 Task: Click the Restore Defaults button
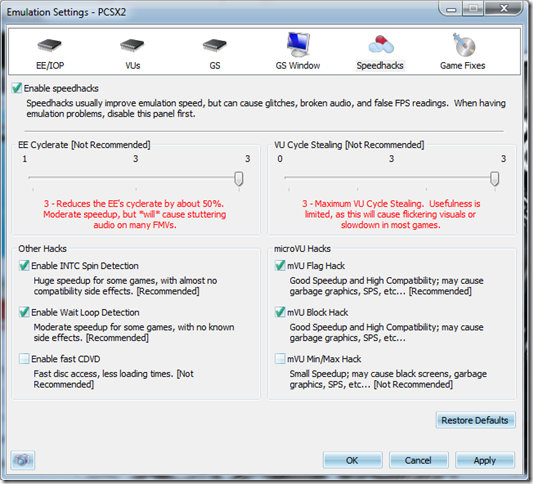pyautogui.click(x=475, y=420)
